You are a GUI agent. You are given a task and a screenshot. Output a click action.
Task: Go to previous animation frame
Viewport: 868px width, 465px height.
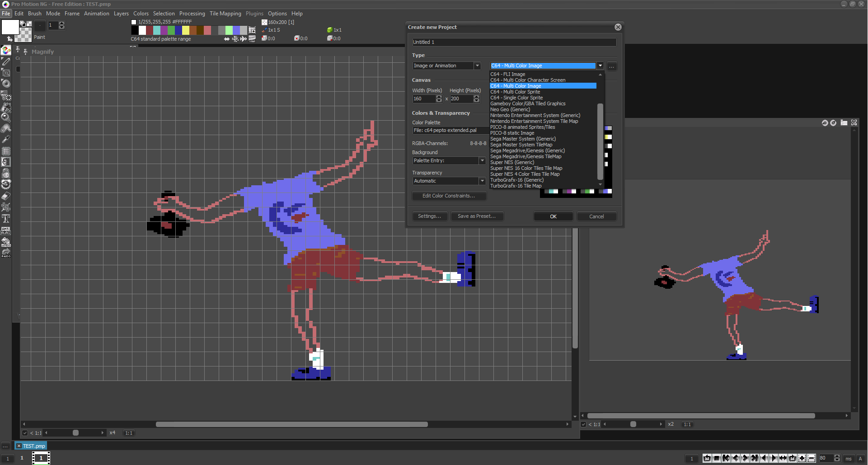tap(736, 458)
